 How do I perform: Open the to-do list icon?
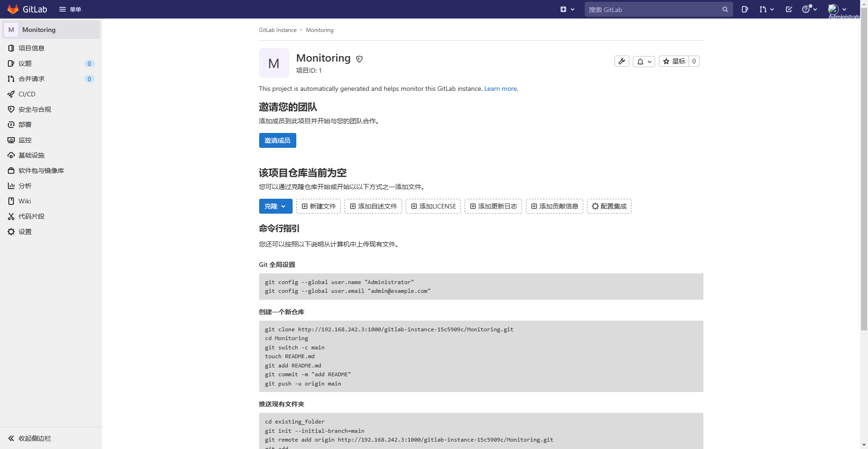click(789, 9)
